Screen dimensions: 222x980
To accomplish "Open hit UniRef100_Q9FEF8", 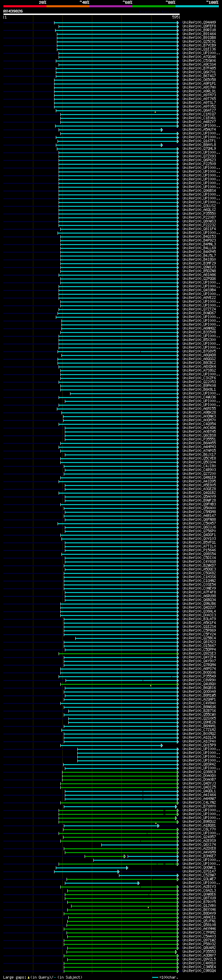I will (x=199, y=26).
